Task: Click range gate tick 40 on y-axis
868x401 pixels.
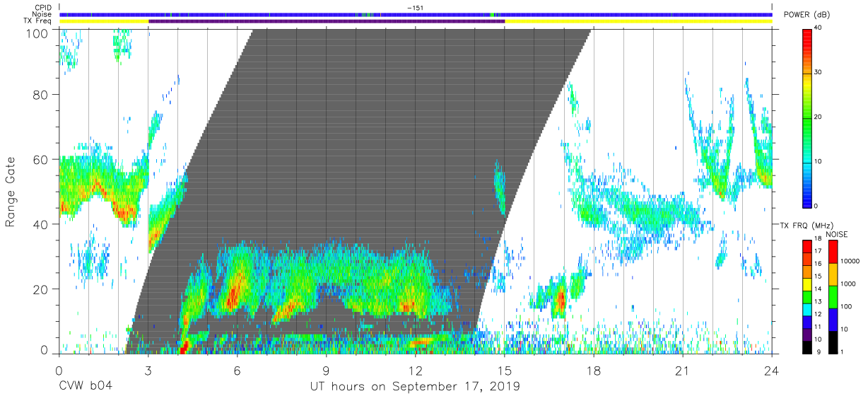Action: click(41, 224)
